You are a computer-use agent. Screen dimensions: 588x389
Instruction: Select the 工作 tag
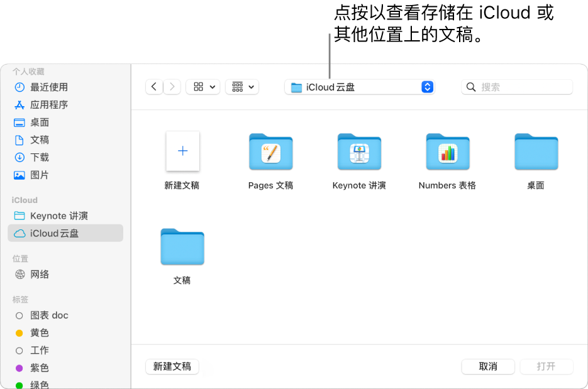[x=65, y=351]
